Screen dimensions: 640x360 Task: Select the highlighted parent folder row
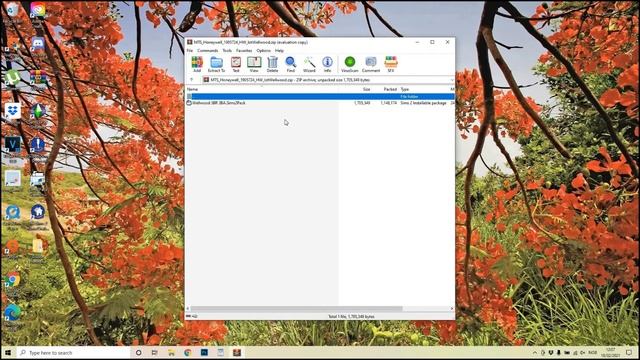point(320,97)
